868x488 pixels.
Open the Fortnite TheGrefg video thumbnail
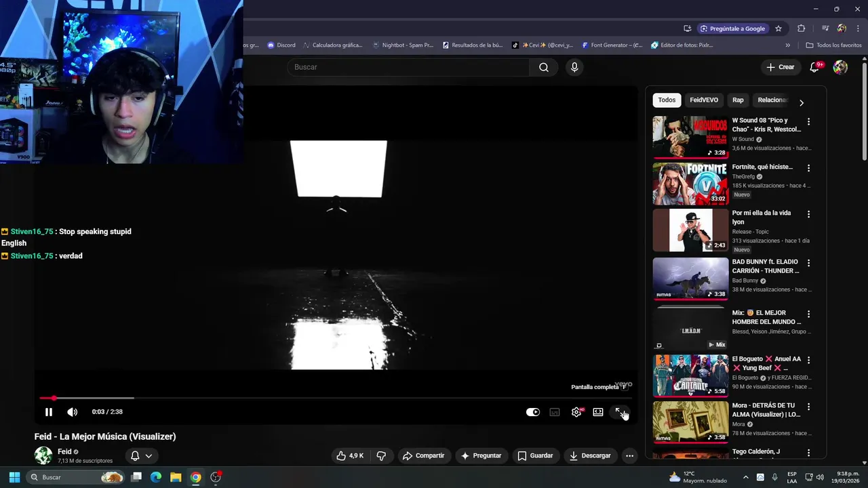pos(690,183)
